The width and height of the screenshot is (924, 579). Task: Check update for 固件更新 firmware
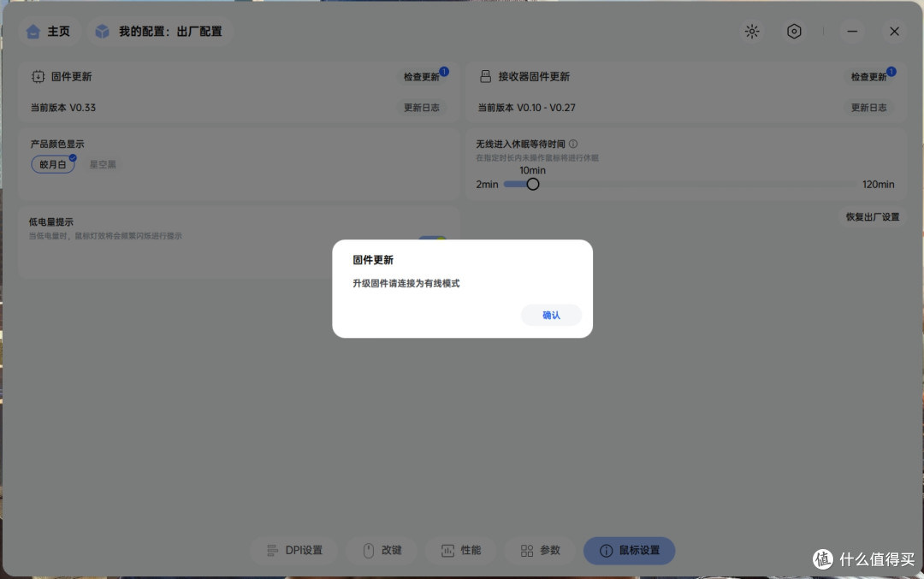[x=421, y=77]
